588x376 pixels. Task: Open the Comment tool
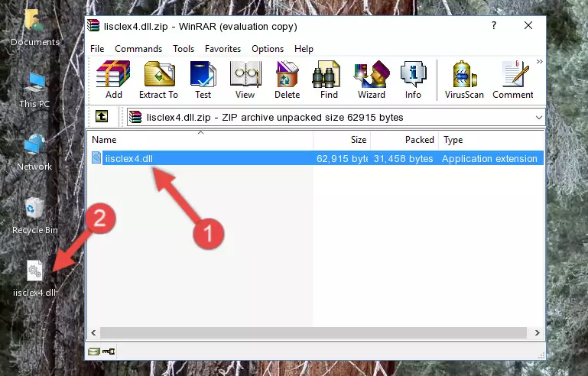coord(512,79)
